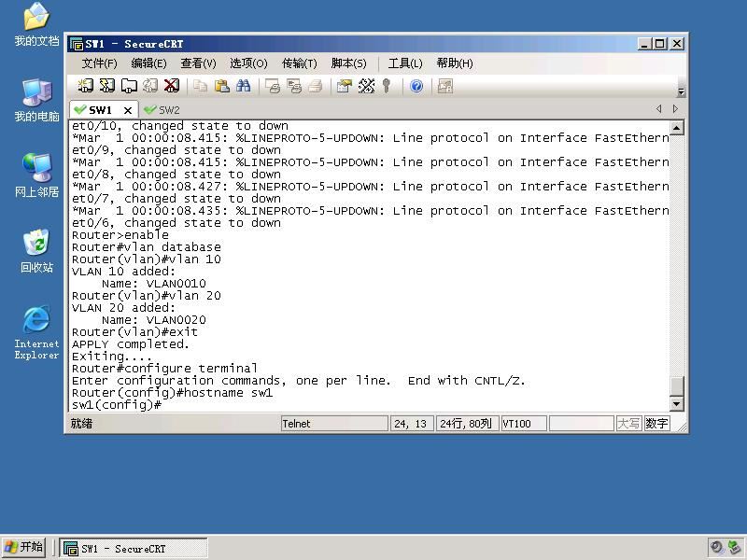Click the Print Selection icon
Image resolution: width=747 pixels, height=560 pixels.
click(294, 86)
